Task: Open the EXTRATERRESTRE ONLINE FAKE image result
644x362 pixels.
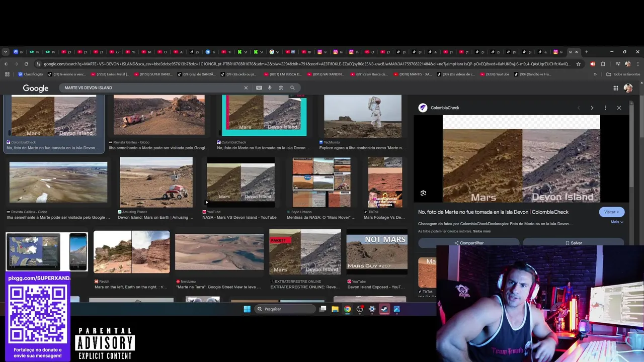Action: (x=305, y=252)
